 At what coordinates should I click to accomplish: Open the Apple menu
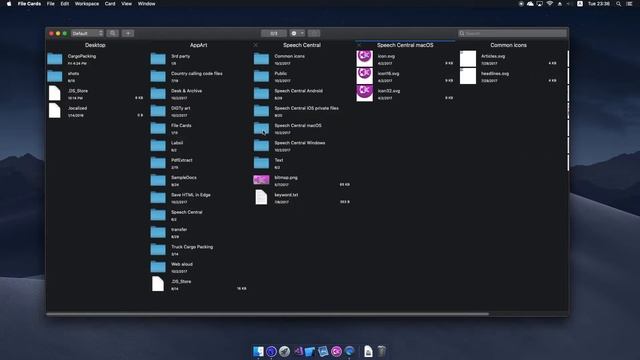[9, 4]
